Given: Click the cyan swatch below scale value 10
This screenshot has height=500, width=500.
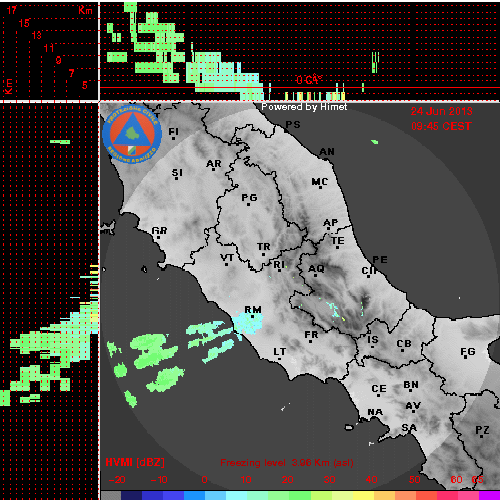Looking at the screenshot, I should click(x=236, y=495).
